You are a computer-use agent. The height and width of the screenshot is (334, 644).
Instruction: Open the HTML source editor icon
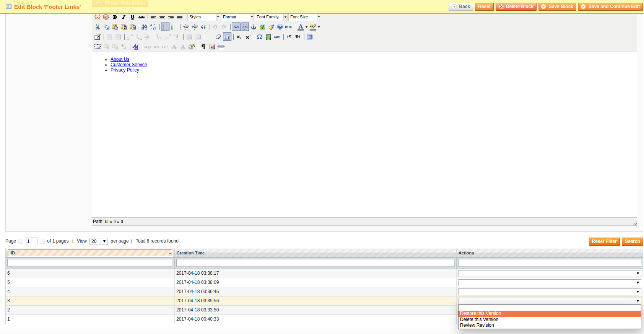(289, 27)
